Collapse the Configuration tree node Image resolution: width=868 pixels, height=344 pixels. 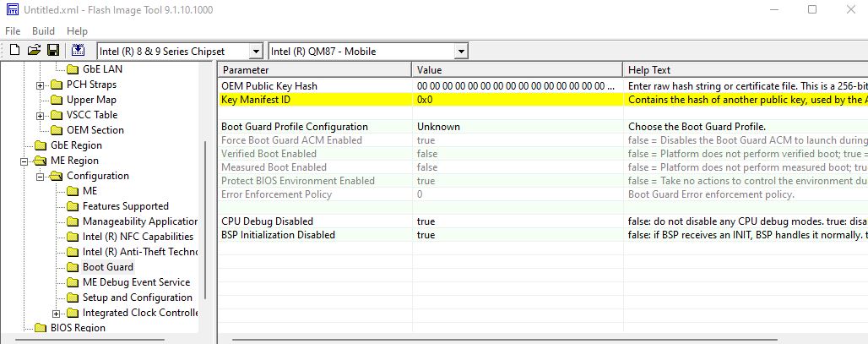[x=40, y=177]
